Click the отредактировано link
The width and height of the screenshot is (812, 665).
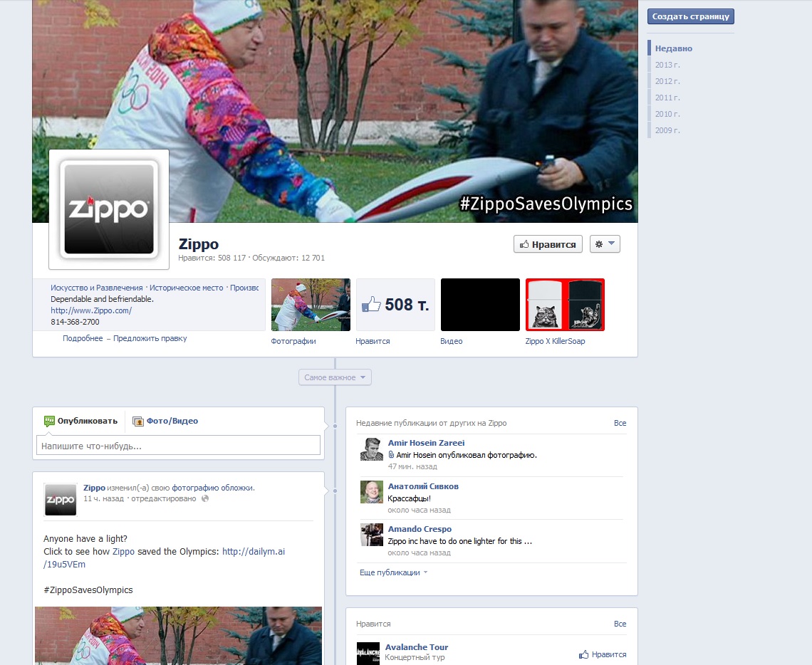pos(164,499)
